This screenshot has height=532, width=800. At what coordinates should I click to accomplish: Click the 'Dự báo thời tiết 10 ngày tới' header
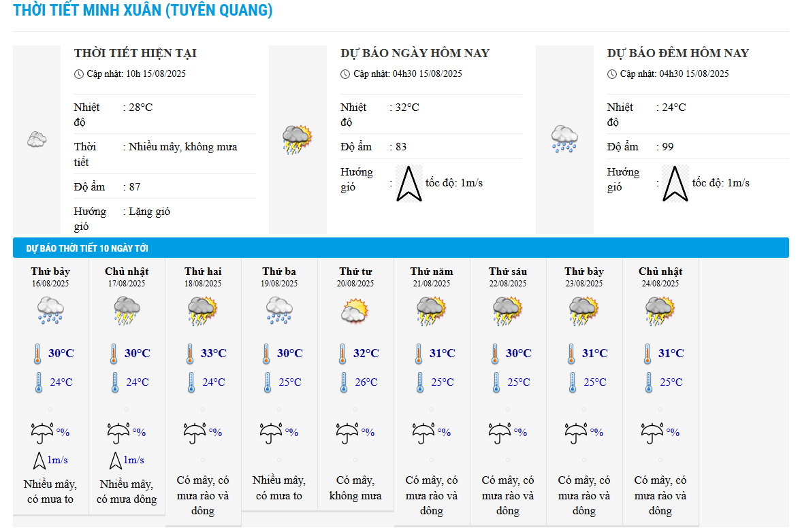(x=87, y=248)
